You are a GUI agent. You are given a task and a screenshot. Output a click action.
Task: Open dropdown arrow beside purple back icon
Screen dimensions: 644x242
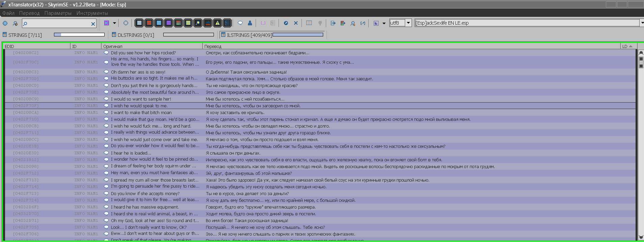[114, 23]
